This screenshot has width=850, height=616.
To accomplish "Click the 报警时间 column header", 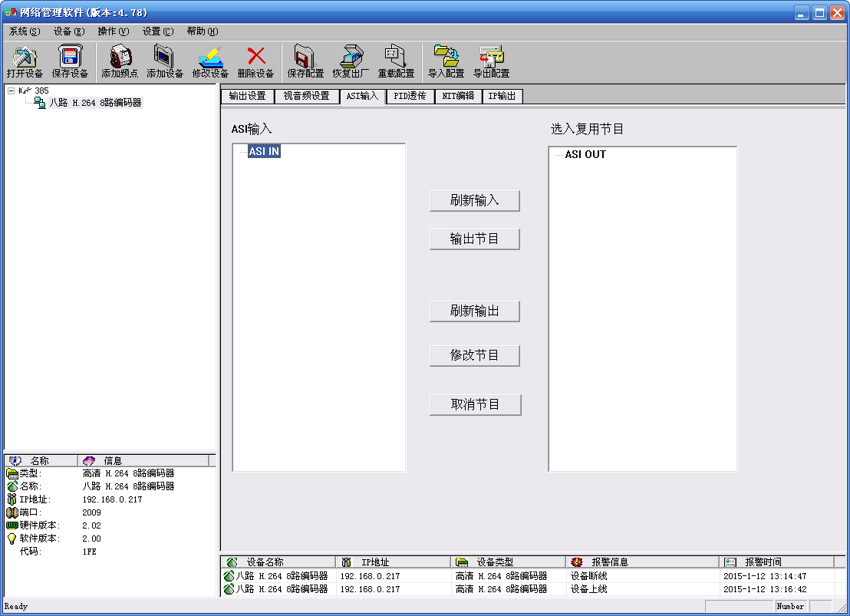I will click(x=763, y=562).
